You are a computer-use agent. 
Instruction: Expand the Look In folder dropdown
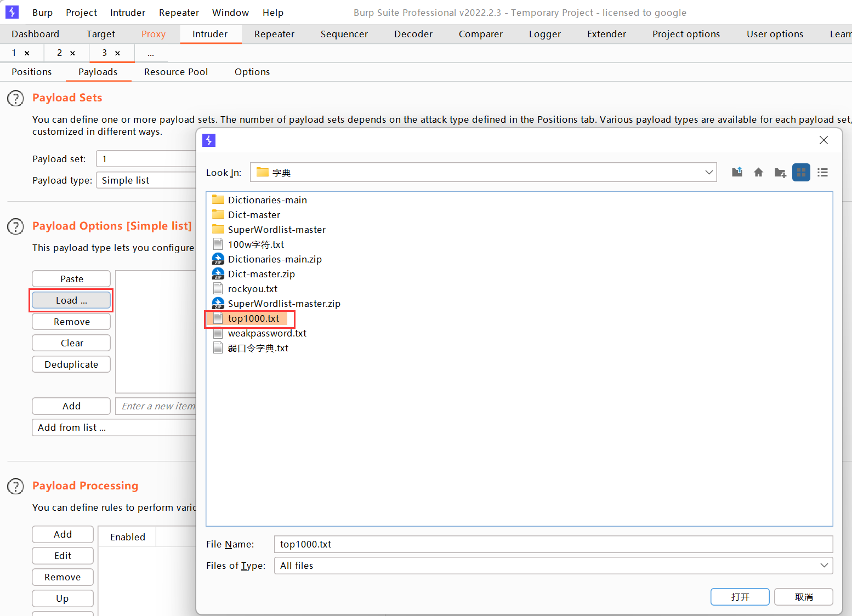pos(709,172)
